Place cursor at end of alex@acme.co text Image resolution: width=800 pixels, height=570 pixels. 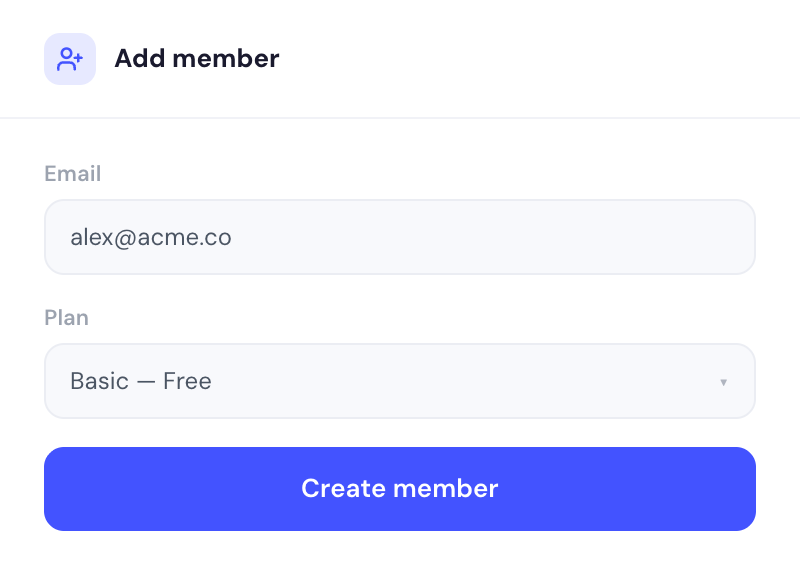(x=232, y=237)
